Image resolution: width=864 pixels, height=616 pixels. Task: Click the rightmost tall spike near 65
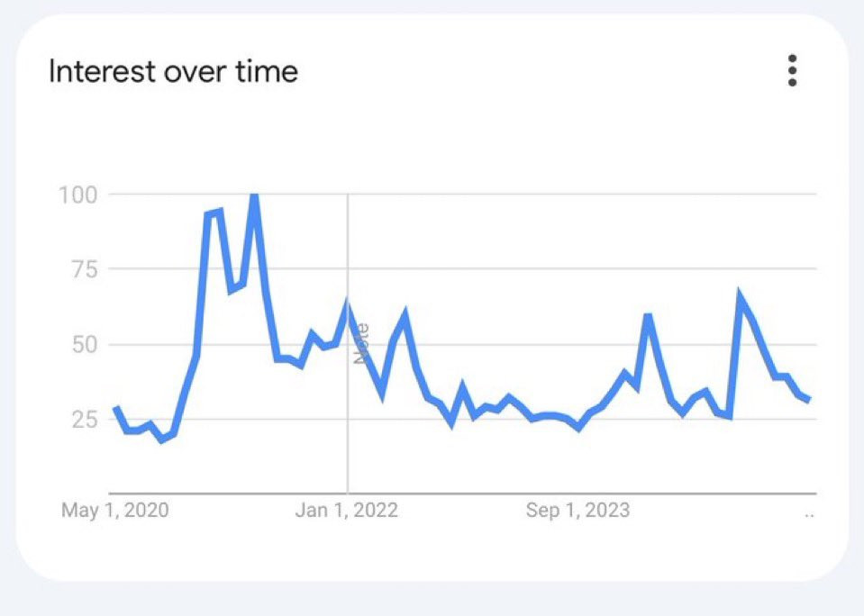tap(740, 294)
